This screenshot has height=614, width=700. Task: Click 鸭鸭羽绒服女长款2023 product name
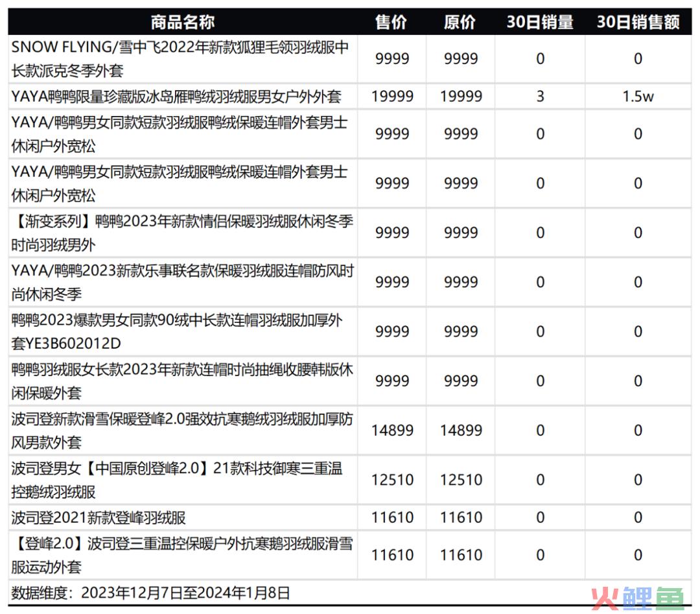point(181,381)
